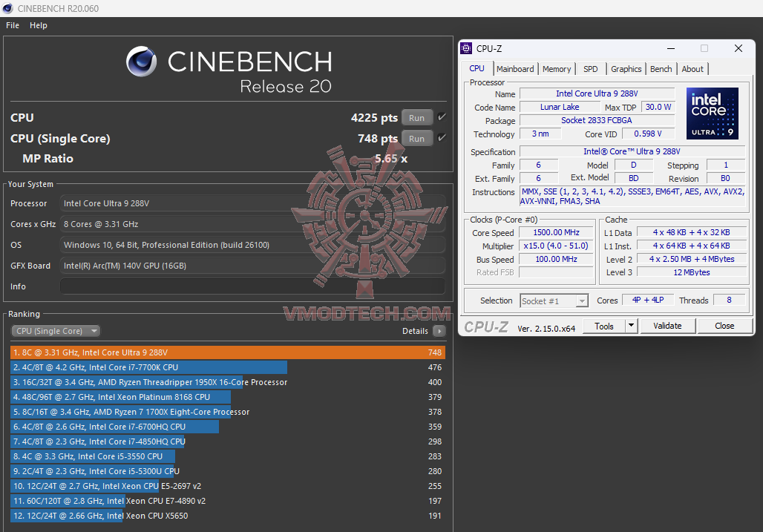763x532 pixels.
Task: Click the Validate button in CPU-Z
Action: point(667,326)
